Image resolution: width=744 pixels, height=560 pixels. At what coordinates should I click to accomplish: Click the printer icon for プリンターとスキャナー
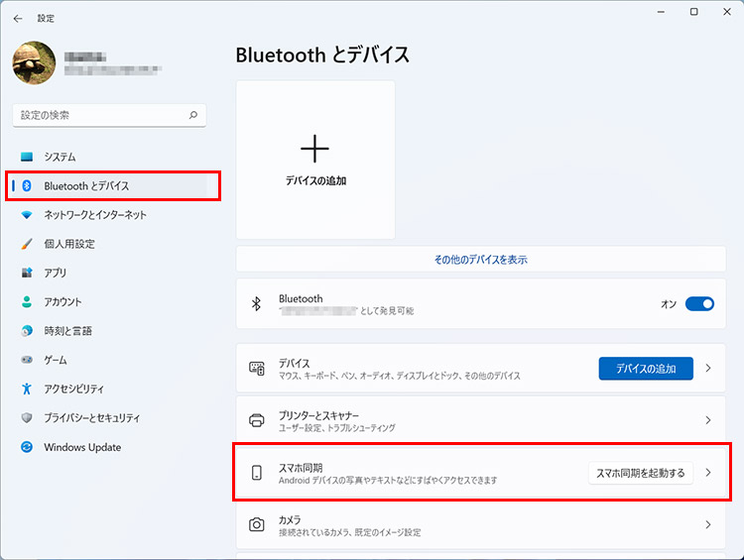tap(257, 420)
